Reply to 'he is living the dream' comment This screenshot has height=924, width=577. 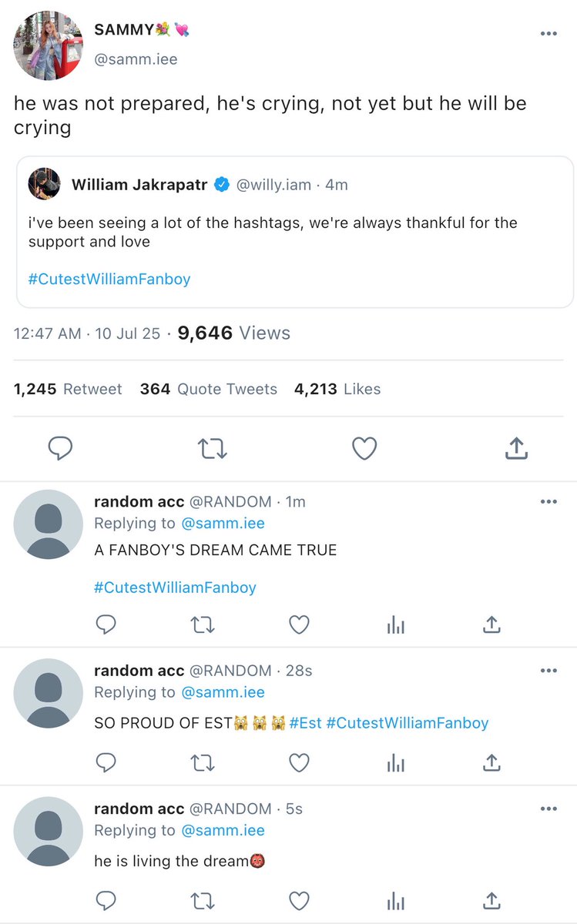[106, 900]
